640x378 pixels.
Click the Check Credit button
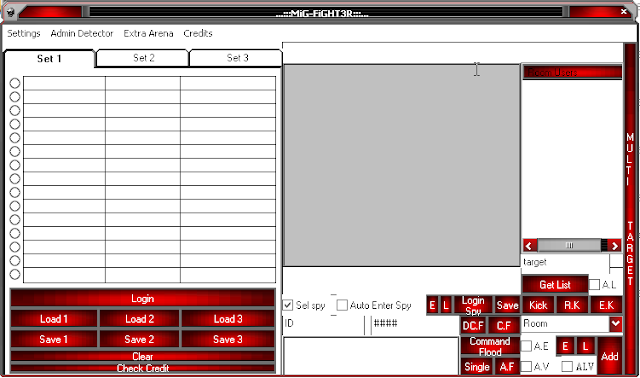tap(142, 368)
